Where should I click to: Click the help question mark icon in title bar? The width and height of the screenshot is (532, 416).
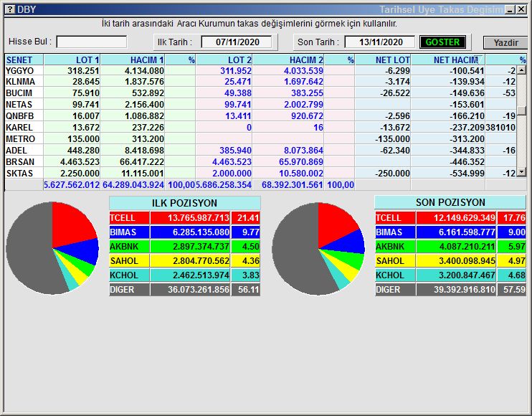pos(10,9)
